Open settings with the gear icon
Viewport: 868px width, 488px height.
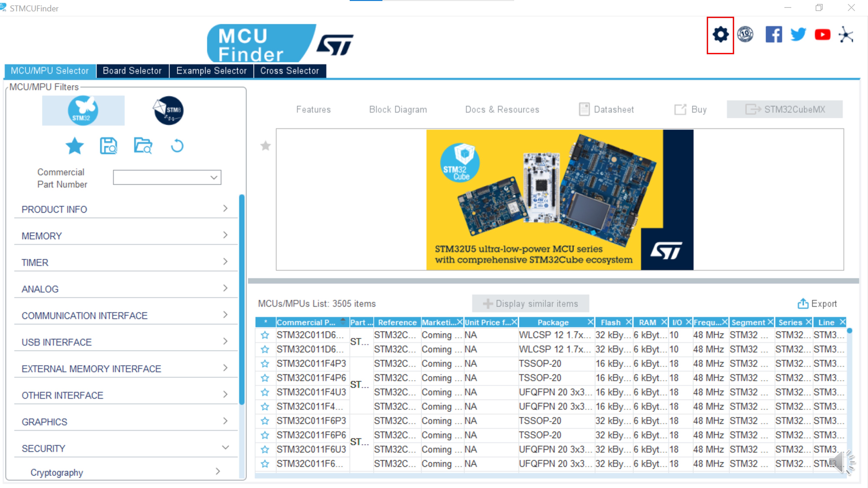pos(720,35)
